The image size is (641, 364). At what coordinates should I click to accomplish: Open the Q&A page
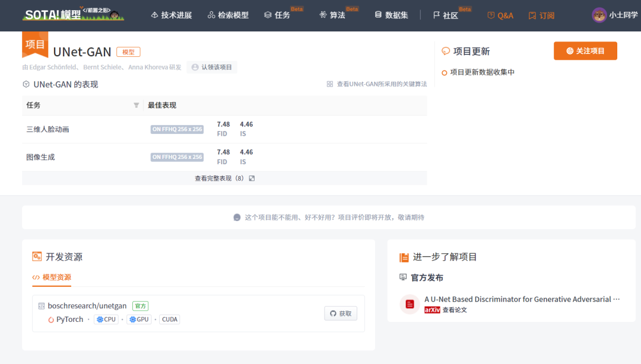point(500,15)
